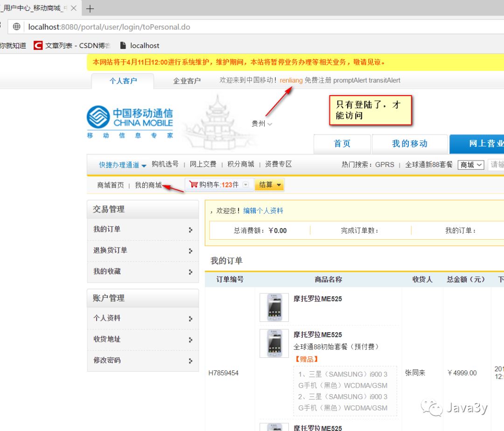Click the 摩托罗拉ME525 thumbnail above 全球通88初始套餐
The image size is (504, 431).
click(274, 343)
